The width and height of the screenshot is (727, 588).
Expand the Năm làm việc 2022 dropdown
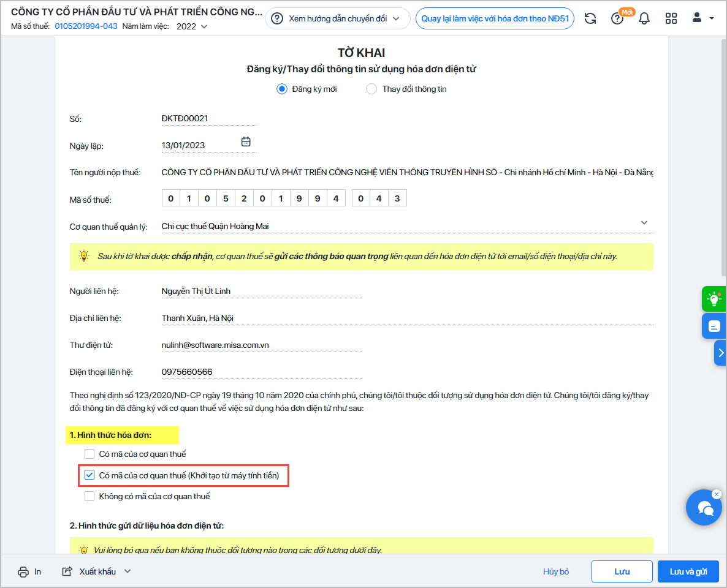coord(192,26)
